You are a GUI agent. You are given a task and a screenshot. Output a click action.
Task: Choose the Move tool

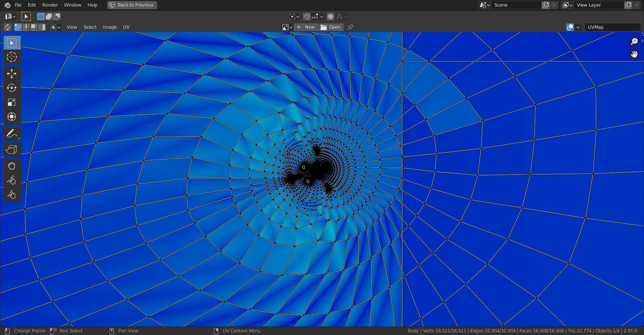click(x=12, y=74)
